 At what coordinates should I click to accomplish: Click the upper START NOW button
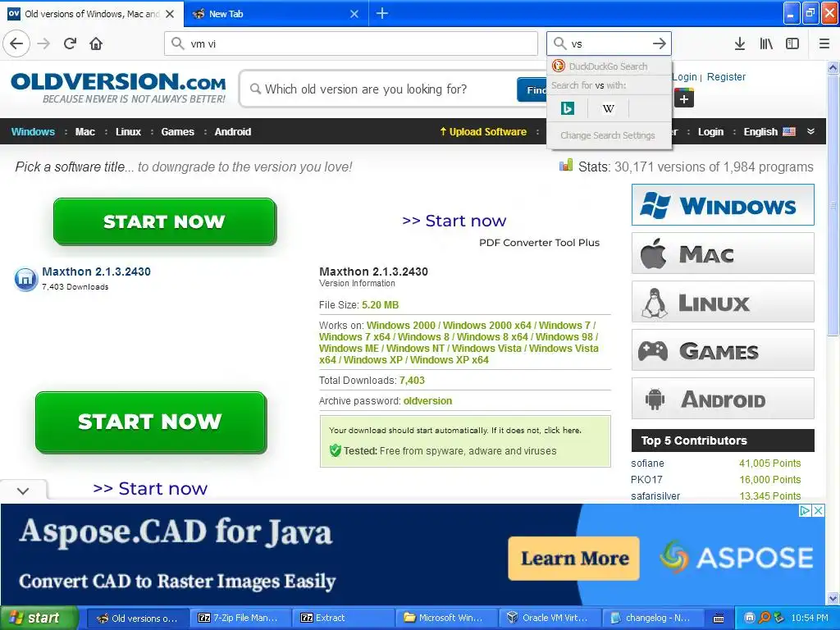pyautogui.click(x=165, y=221)
